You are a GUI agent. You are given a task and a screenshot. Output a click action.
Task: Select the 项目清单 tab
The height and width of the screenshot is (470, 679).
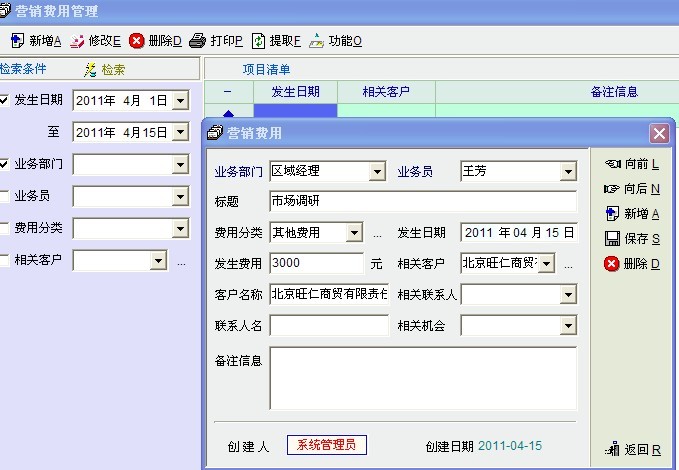[267, 70]
